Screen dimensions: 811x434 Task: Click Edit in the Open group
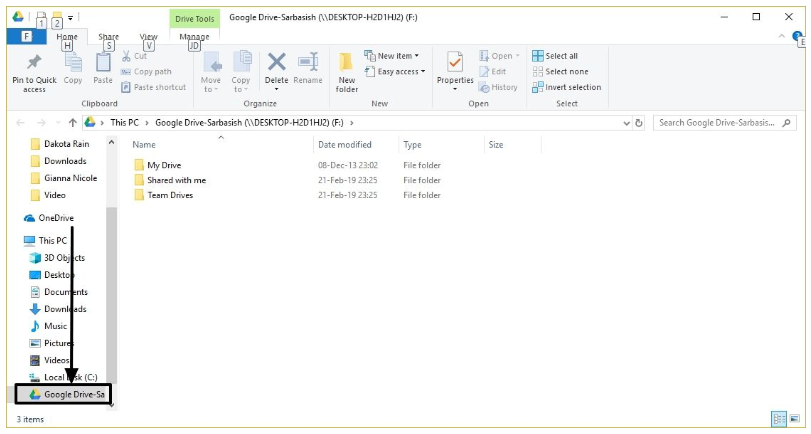point(493,71)
